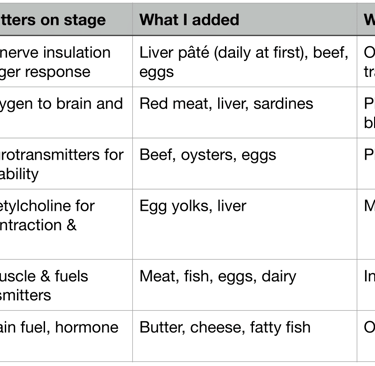
Task: Click the text 'smitters' in the muscle row
Action: click(25, 295)
